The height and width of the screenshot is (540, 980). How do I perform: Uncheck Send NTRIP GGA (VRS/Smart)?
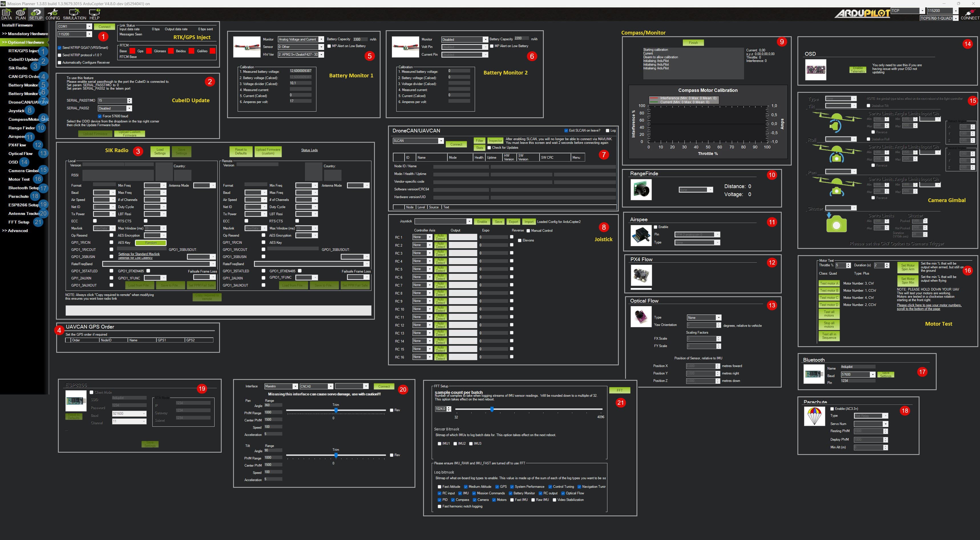click(59, 48)
